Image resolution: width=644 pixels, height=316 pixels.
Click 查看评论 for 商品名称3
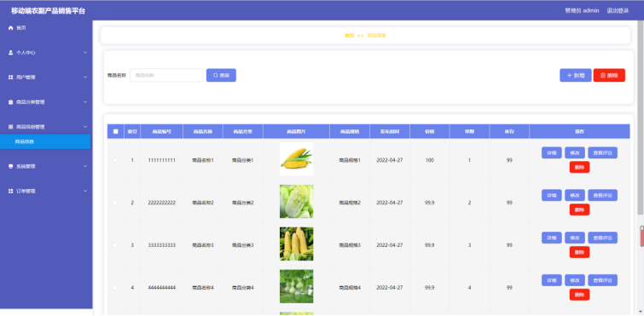tap(602, 238)
